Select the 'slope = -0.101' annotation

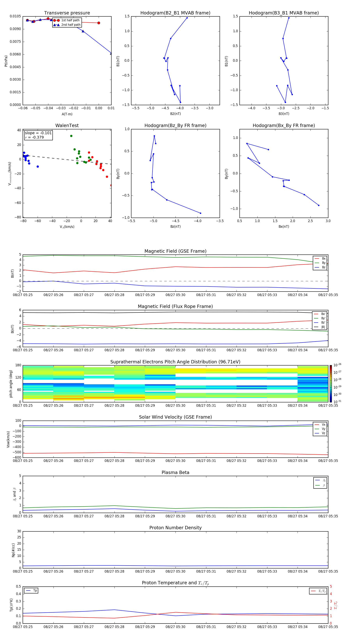click(38, 133)
